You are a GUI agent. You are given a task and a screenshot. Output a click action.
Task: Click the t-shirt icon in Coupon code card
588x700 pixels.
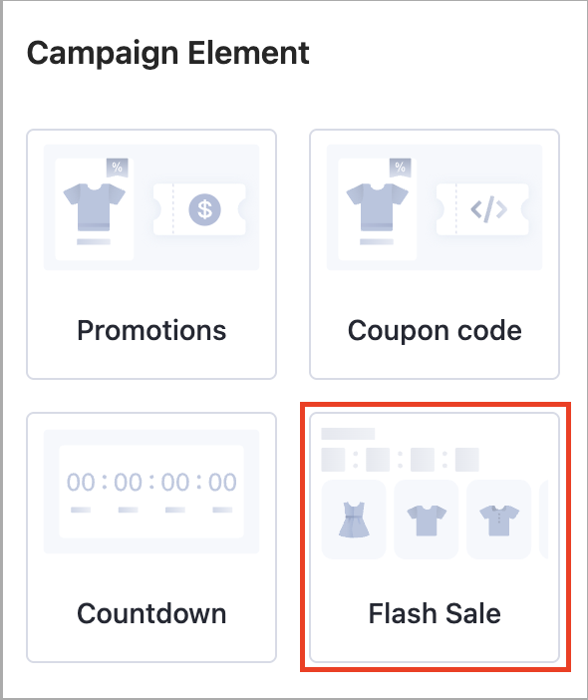pos(377,207)
